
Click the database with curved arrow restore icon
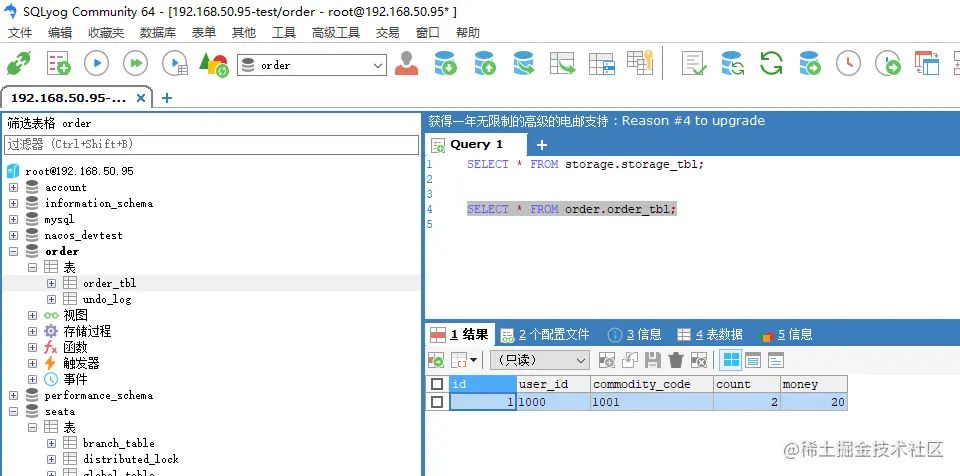(x=523, y=63)
